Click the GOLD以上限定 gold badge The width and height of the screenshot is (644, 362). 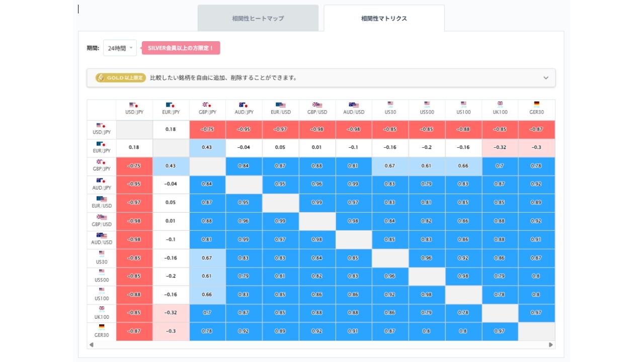pos(121,78)
